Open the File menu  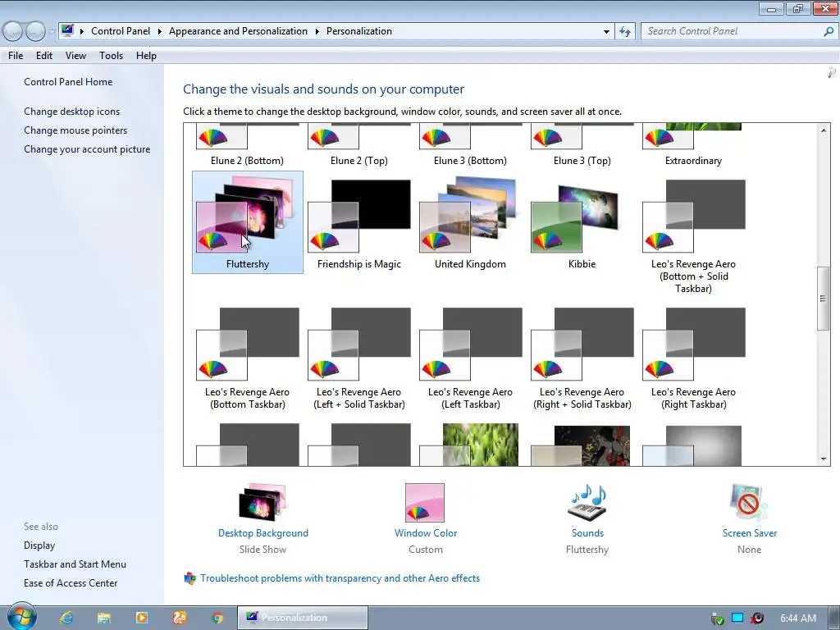point(16,56)
